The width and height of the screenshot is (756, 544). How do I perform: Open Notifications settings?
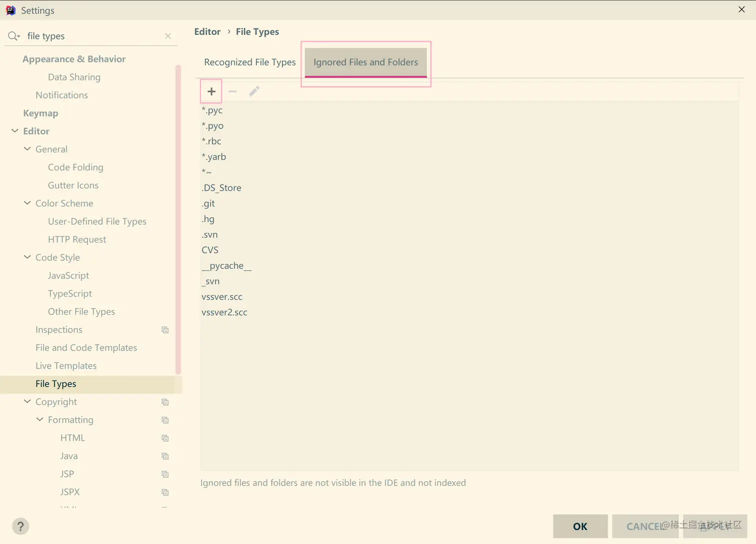click(61, 95)
